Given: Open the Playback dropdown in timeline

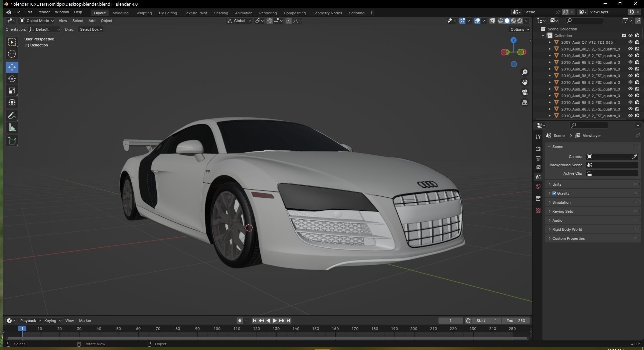Looking at the screenshot, I should [30, 321].
